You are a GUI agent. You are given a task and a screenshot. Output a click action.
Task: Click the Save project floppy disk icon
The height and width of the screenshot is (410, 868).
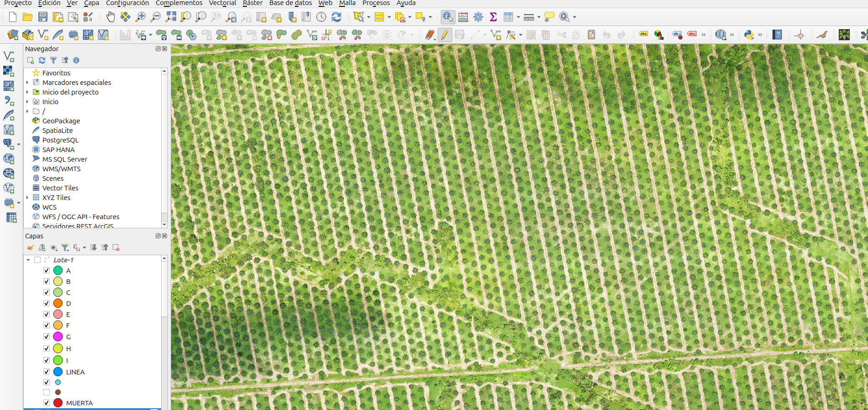pos(43,17)
